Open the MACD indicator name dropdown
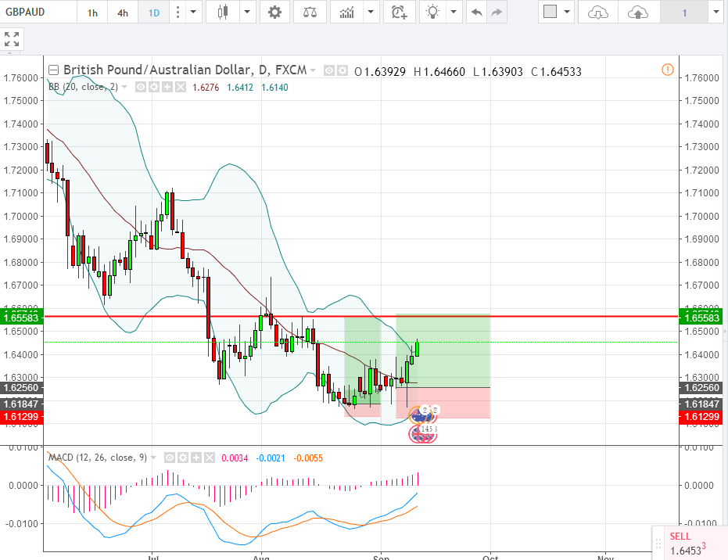 pyautogui.click(x=153, y=458)
